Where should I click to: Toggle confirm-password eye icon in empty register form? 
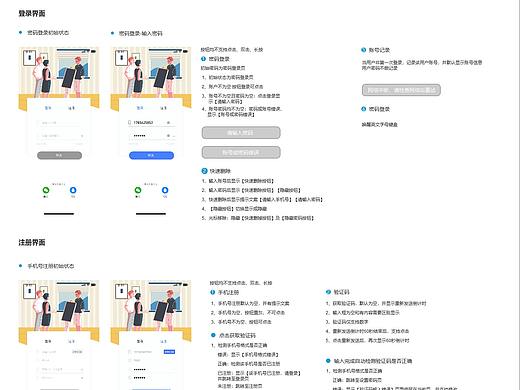82,378
